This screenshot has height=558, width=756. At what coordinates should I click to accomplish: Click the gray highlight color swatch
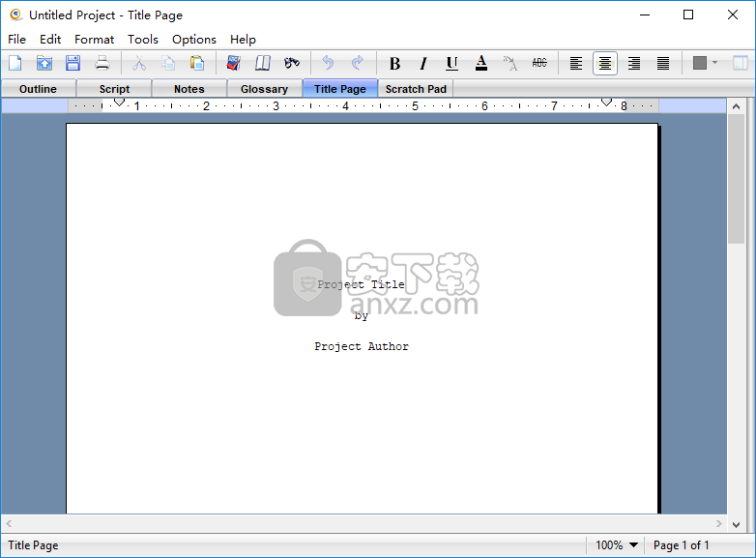[700, 63]
